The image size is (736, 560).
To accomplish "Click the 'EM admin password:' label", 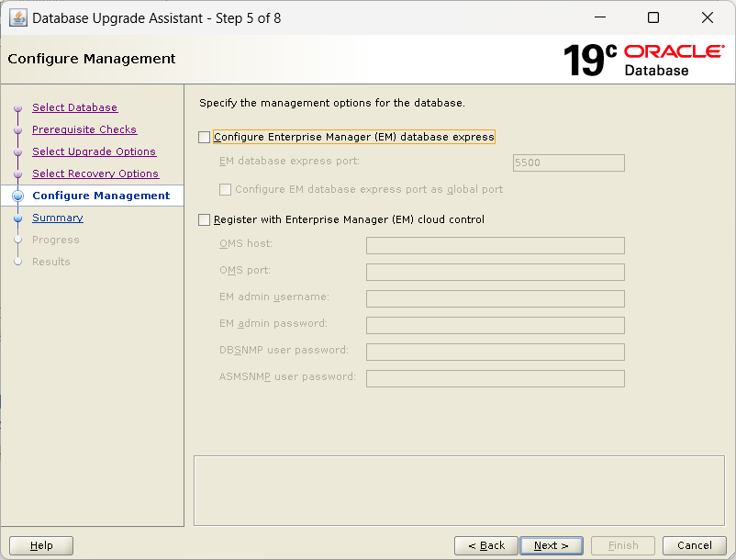I will coord(273,323).
